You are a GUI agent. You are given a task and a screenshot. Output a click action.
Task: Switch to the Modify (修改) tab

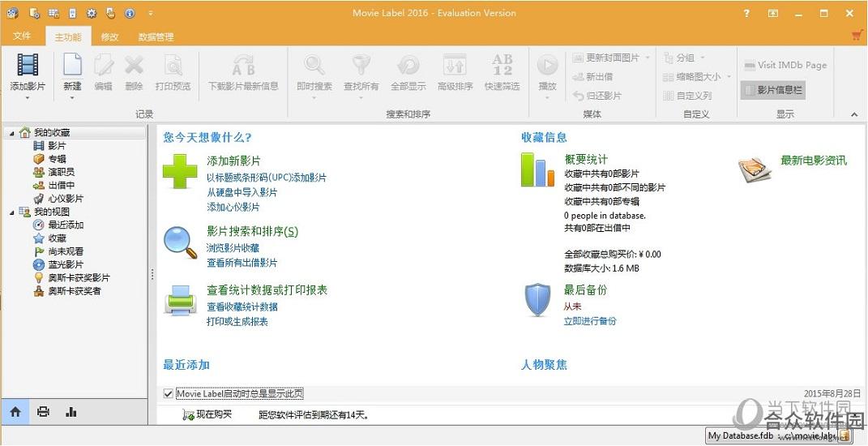(109, 36)
